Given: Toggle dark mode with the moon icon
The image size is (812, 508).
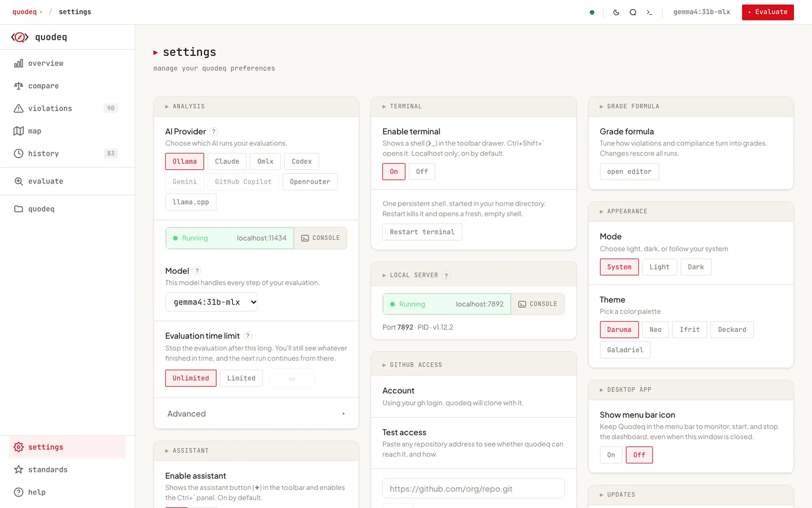Looking at the screenshot, I should (616, 12).
